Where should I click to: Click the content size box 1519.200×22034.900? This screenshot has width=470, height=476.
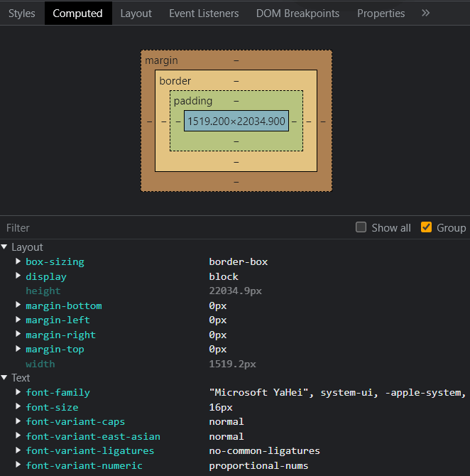236,121
